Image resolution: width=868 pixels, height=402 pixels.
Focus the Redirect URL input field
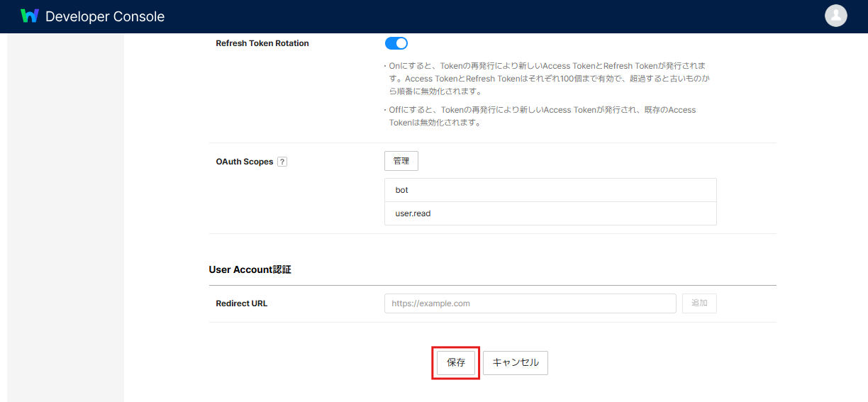530,303
